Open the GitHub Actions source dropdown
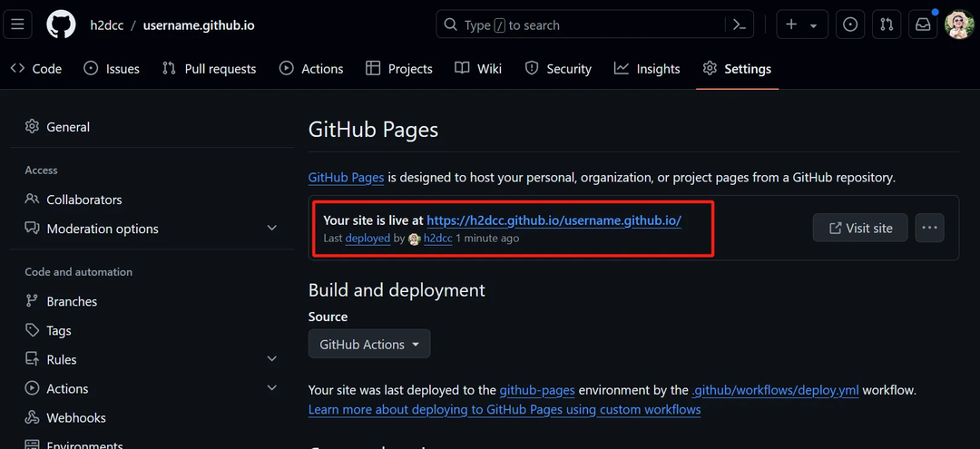Image resolution: width=980 pixels, height=449 pixels. point(369,345)
